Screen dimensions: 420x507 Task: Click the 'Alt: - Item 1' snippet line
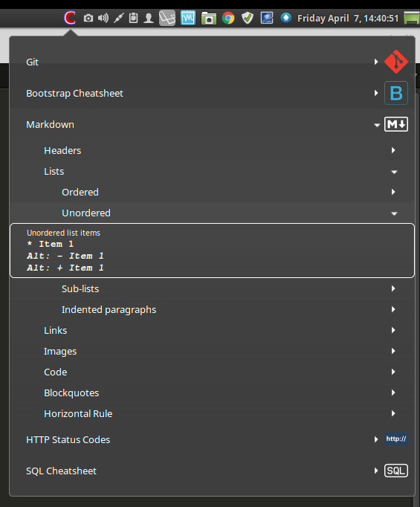[x=65, y=256]
